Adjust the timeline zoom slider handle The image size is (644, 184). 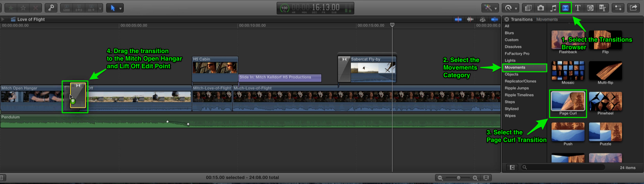(458, 178)
